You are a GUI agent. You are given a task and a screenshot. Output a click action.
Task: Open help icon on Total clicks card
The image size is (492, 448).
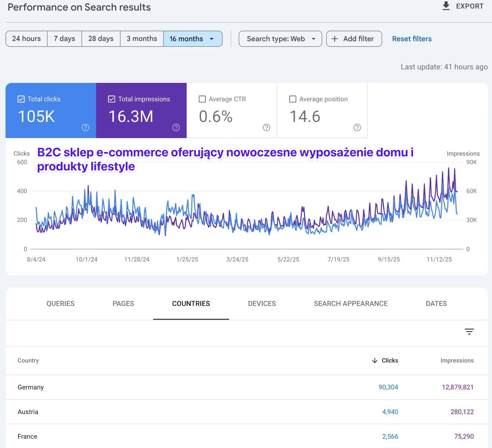pos(85,128)
